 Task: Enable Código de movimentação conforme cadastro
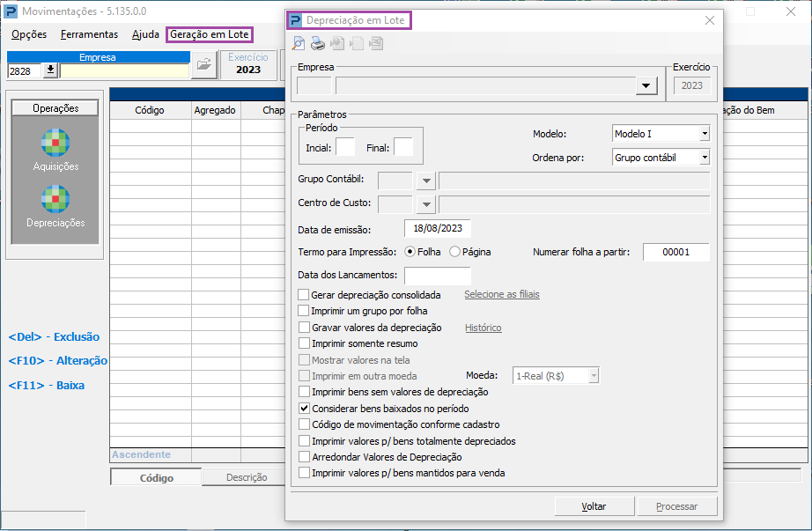pos(304,424)
